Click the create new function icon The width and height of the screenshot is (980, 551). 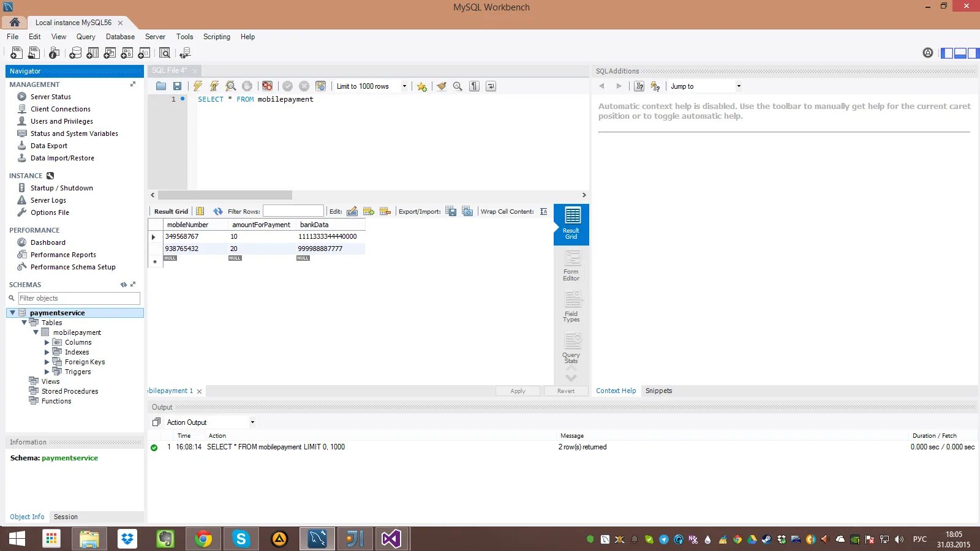[144, 53]
